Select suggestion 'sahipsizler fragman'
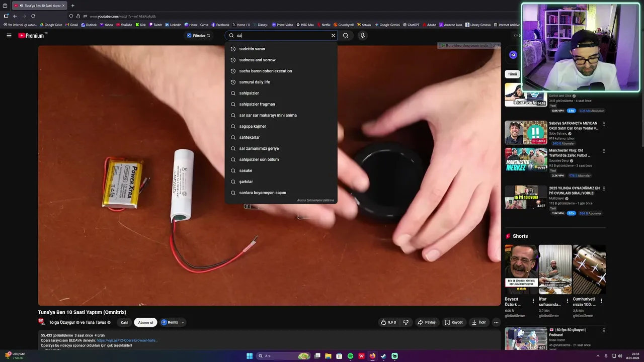Screen dimensions: 644x362 pyautogui.click(x=281, y=104)
